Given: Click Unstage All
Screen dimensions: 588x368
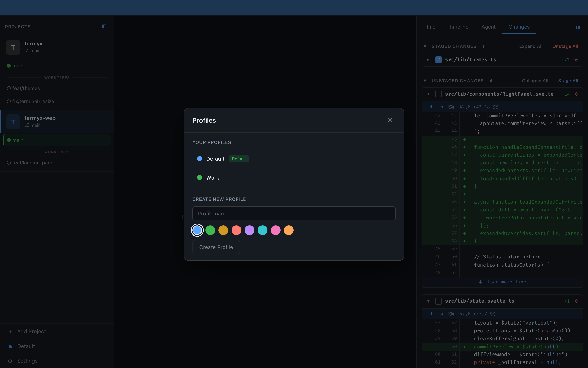Looking at the screenshot, I should tap(565, 46).
